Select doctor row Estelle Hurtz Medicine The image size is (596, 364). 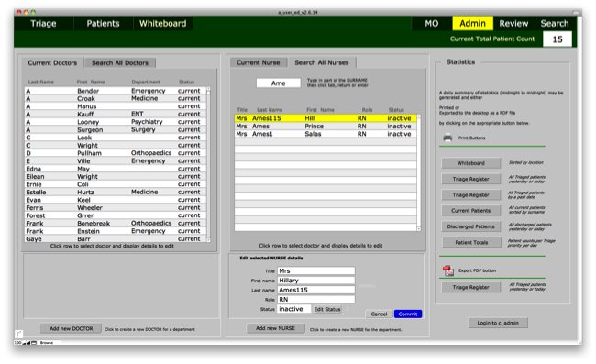(x=116, y=193)
